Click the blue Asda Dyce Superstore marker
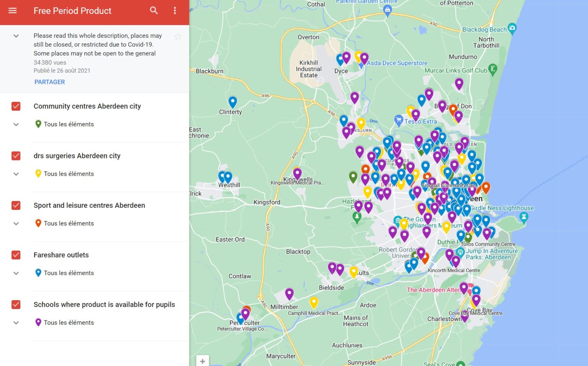Viewport: 588px width, 366px height. (x=361, y=66)
